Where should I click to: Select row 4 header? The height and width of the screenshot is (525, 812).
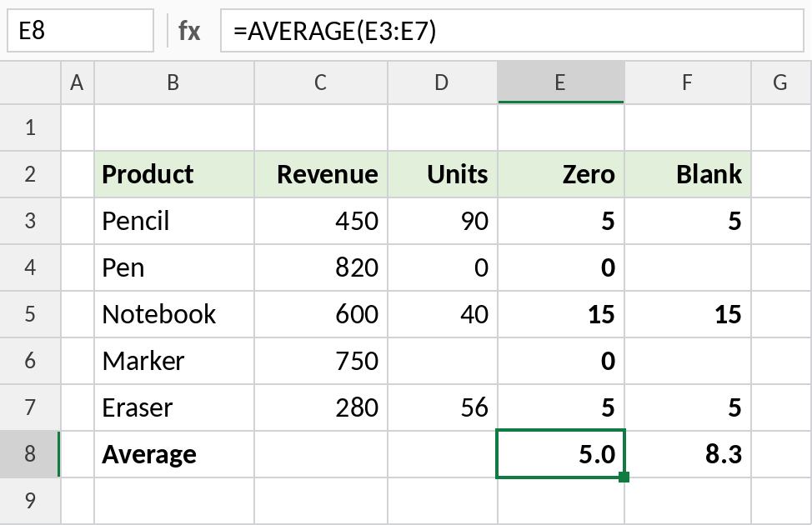30,267
